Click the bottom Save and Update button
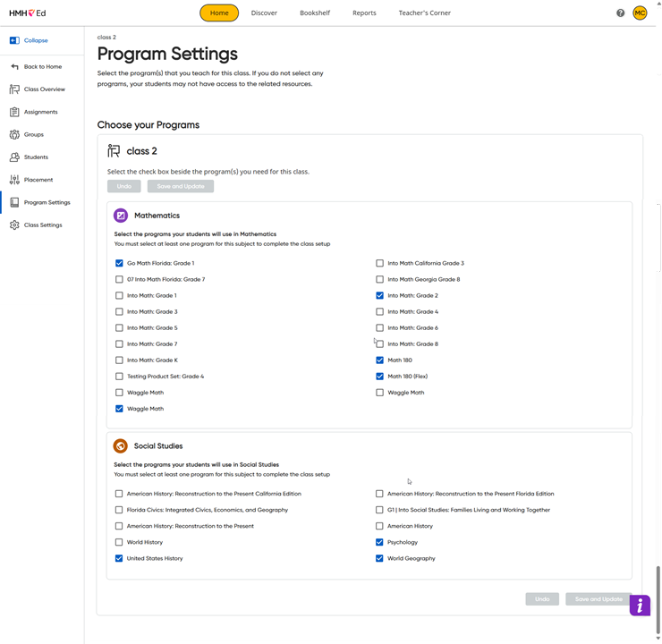 point(598,599)
